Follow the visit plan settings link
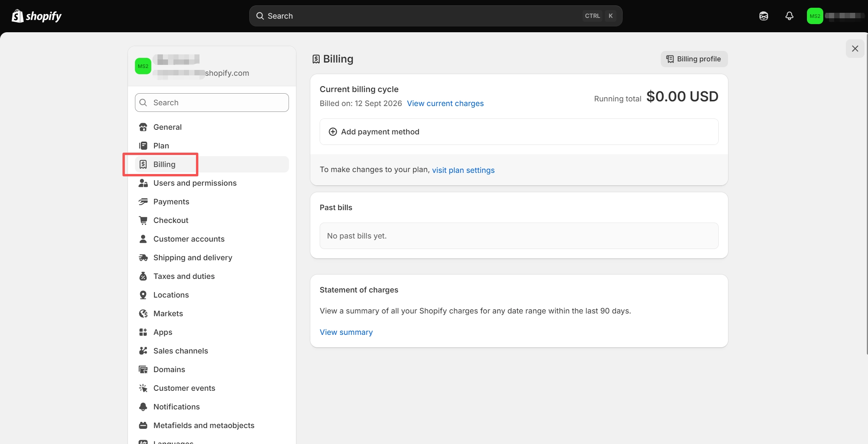The height and width of the screenshot is (444, 868). (x=463, y=170)
